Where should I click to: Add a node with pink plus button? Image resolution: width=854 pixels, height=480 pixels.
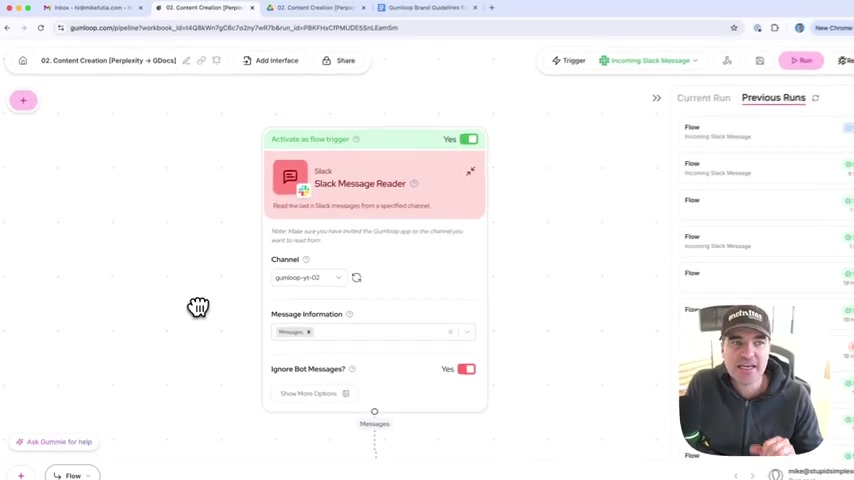point(23,100)
